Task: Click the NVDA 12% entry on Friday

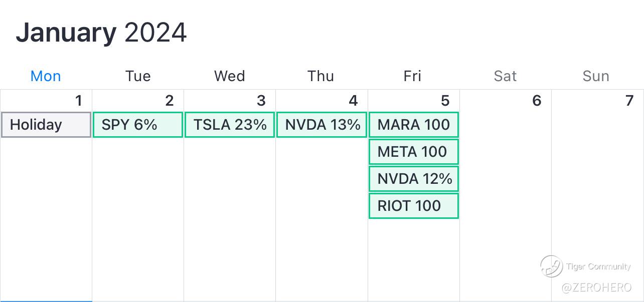Action: (414, 179)
